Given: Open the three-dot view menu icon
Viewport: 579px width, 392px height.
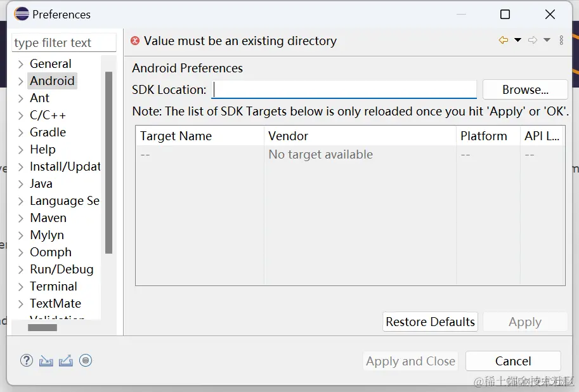Looking at the screenshot, I should [561, 40].
